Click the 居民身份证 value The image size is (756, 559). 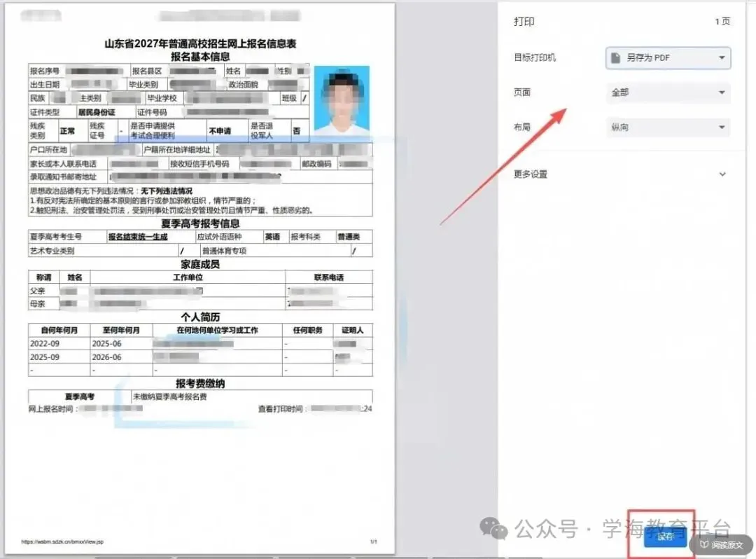tap(97, 112)
